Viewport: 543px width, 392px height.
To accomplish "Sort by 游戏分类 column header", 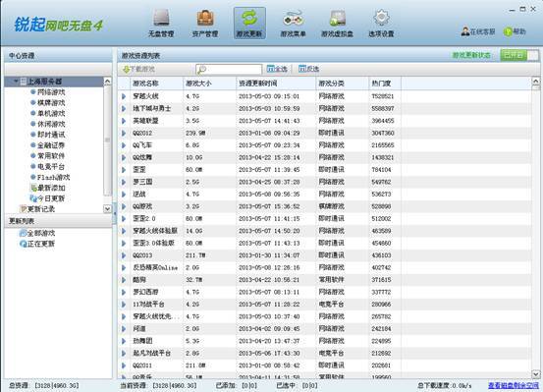I will click(342, 84).
